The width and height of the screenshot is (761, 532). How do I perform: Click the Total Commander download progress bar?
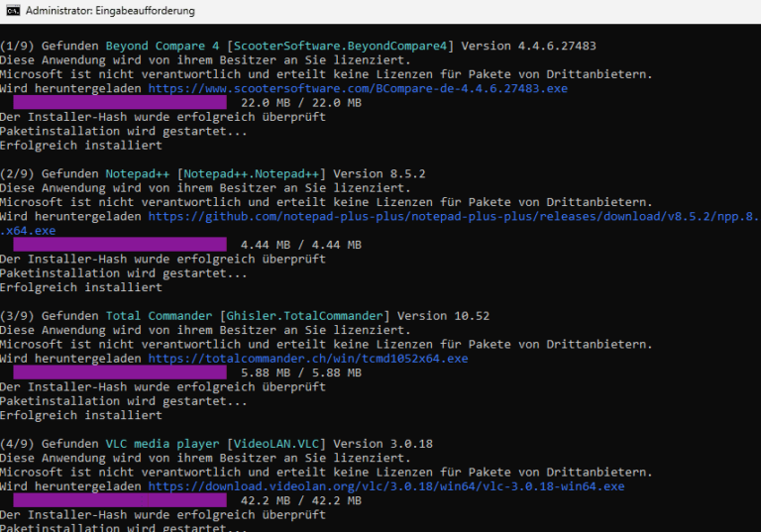click(x=120, y=372)
